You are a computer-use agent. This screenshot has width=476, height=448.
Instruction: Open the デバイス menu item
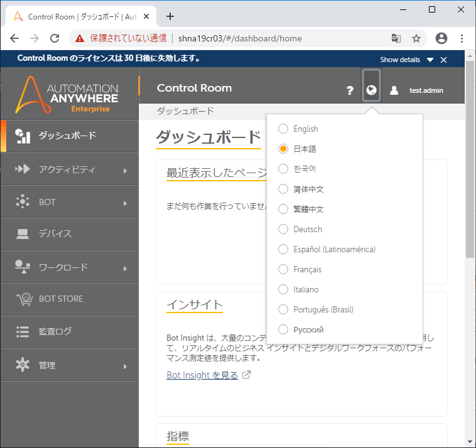point(70,234)
